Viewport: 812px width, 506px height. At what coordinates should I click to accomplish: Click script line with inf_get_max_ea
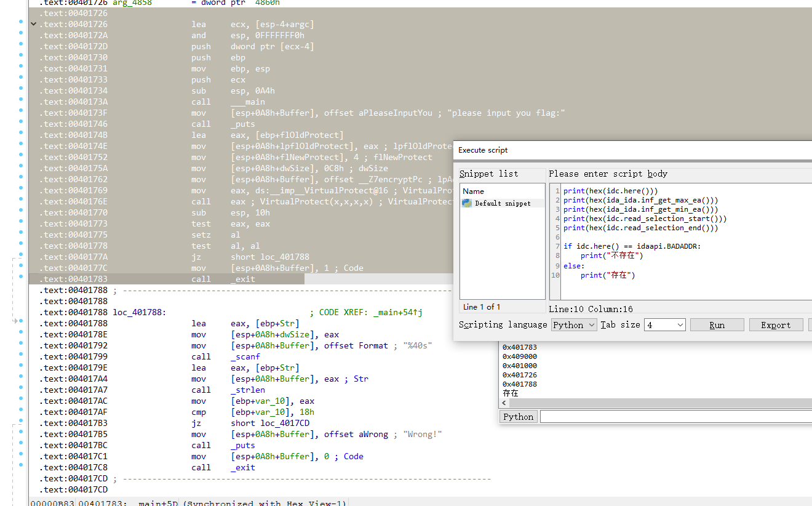[640, 200]
